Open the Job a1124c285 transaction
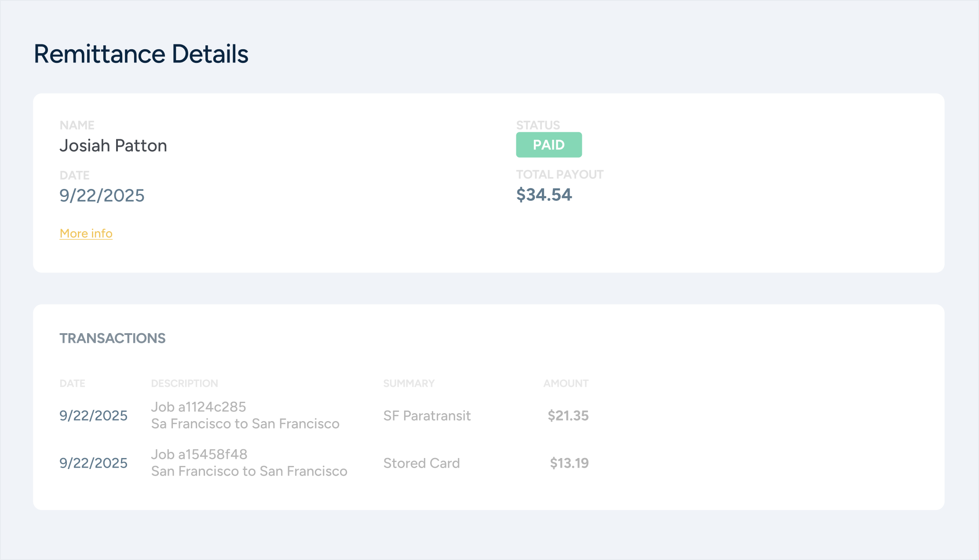Viewport: 979px width, 560px height. [198, 407]
